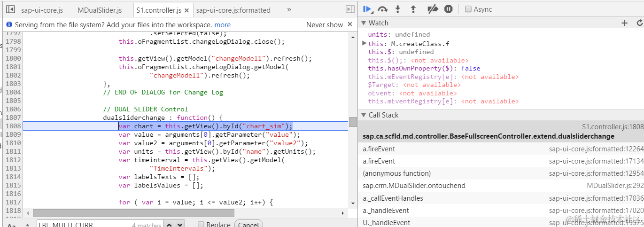644x227 pixels.
Task: Expand the 'this: M.createClass.f' watch entry
Action: [365, 43]
